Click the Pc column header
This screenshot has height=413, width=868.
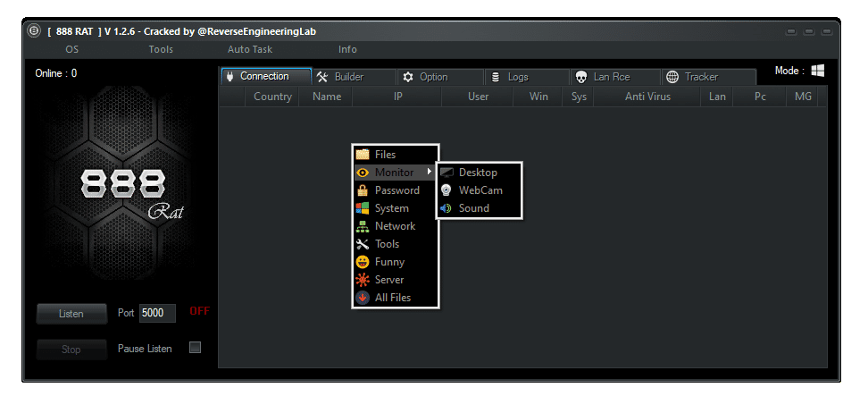click(x=760, y=97)
